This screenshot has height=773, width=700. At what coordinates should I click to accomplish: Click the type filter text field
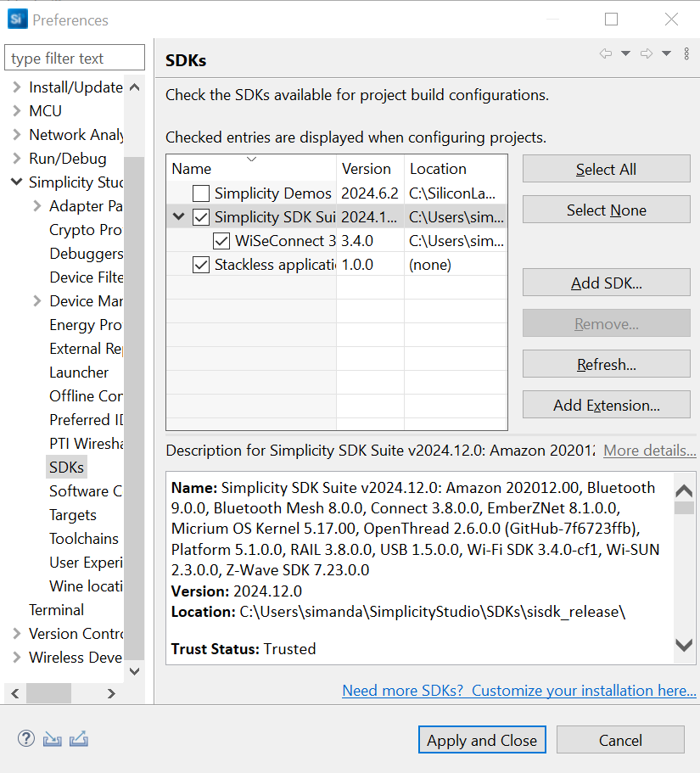pos(75,59)
